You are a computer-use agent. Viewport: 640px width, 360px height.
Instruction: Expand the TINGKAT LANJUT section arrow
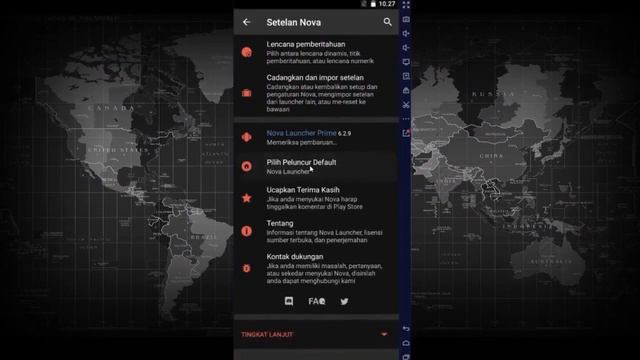tap(384, 334)
